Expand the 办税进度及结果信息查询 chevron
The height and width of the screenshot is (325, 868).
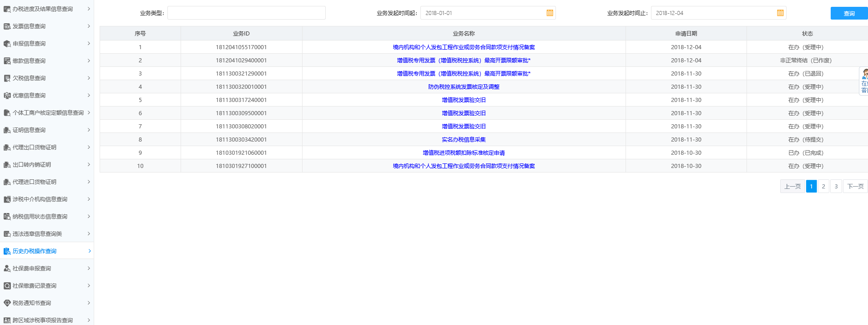click(x=89, y=9)
